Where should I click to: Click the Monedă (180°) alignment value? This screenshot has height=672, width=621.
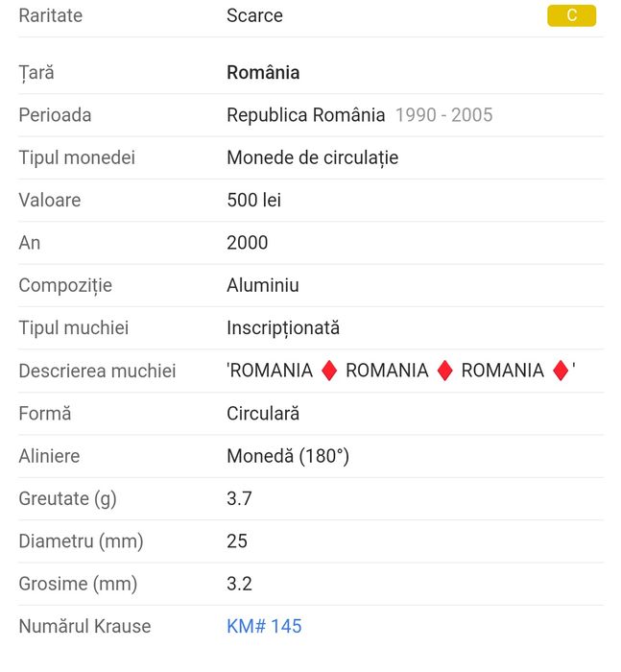click(x=288, y=456)
